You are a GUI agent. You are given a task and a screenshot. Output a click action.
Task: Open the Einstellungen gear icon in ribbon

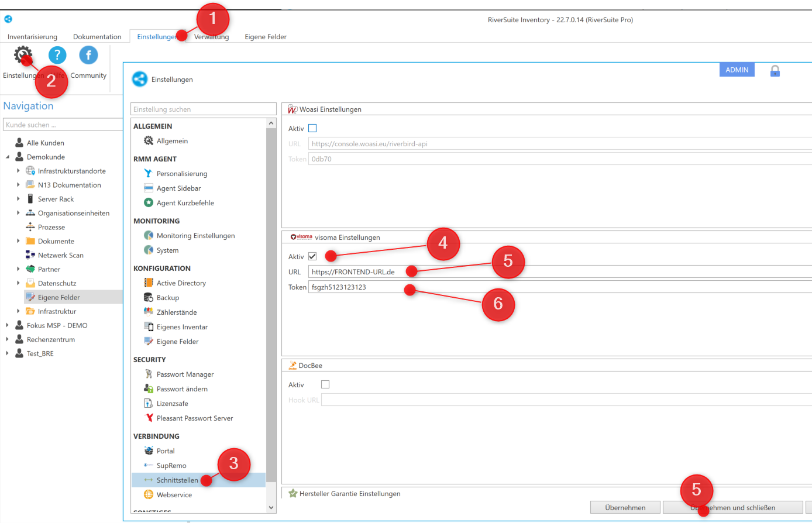click(23, 56)
